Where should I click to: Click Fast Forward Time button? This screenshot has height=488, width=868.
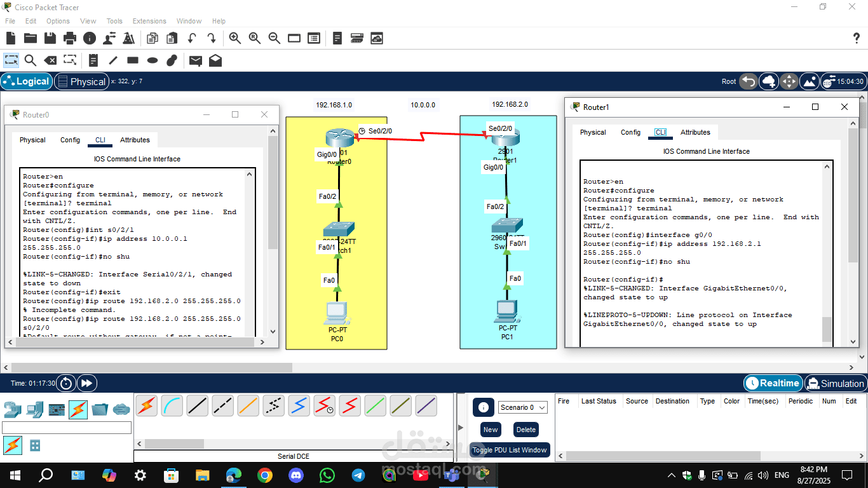tap(86, 383)
